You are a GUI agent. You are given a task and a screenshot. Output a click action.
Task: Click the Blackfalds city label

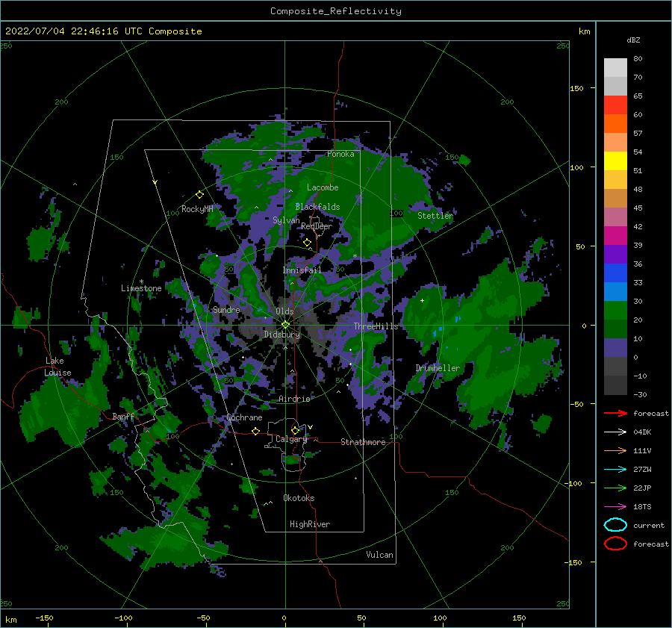pyautogui.click(x=317, y=207)
